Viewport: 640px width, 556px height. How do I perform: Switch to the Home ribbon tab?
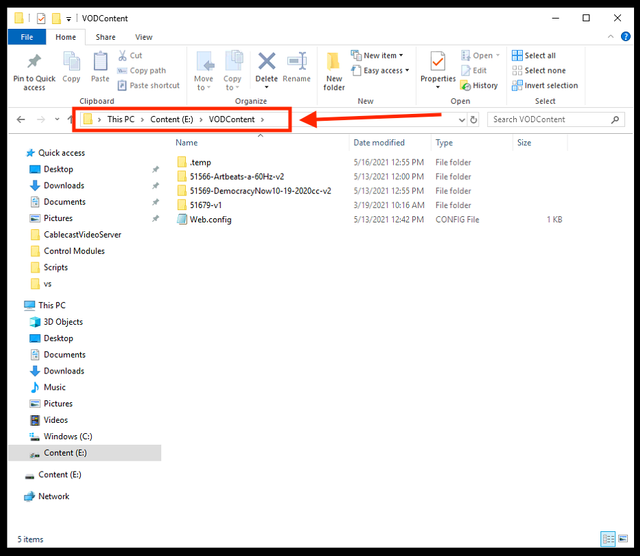point(66,37)
